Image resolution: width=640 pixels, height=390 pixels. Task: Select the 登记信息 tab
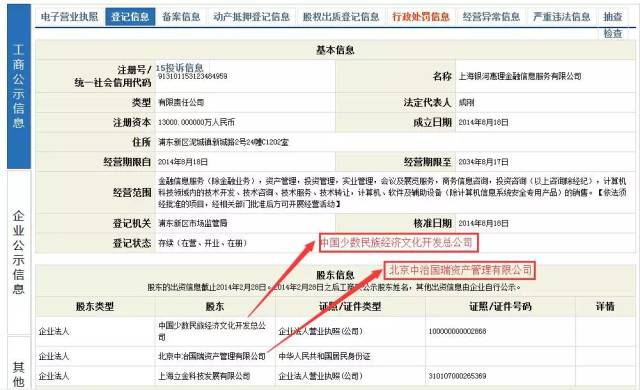[130, 17]
